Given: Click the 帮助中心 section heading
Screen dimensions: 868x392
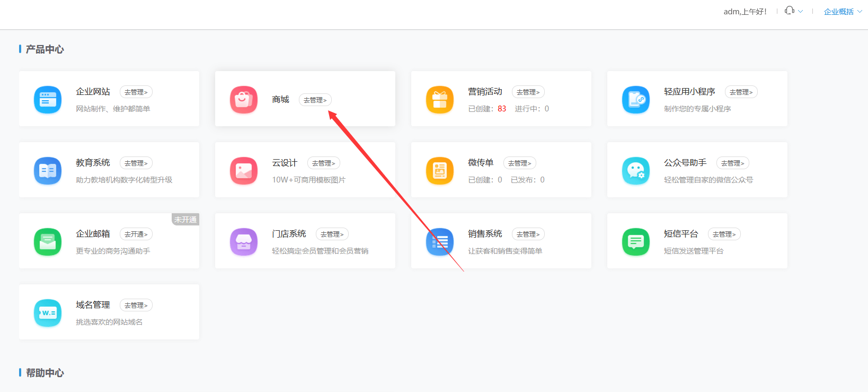Looking at the screenshot, I should (45, 373).
